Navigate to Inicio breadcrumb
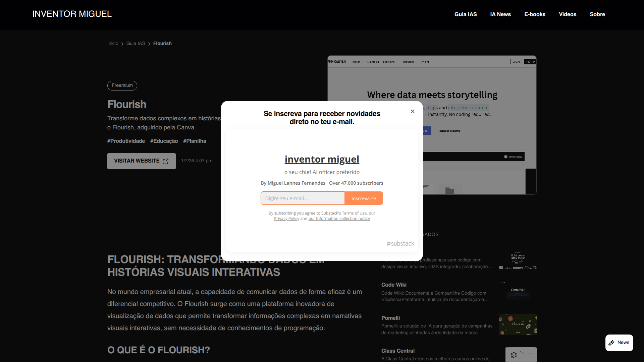Viewport: 644px width, 362px height. click(113, 44)
